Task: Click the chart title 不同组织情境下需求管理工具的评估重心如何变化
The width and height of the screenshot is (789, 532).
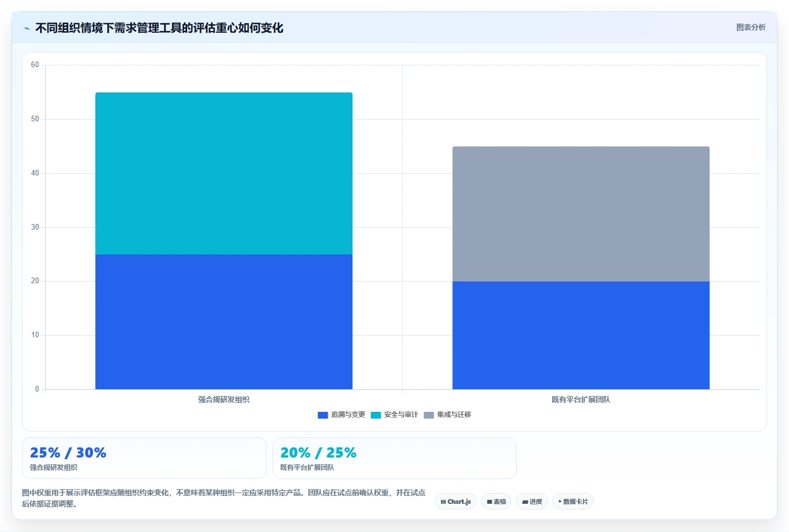Action: [159, 28]
